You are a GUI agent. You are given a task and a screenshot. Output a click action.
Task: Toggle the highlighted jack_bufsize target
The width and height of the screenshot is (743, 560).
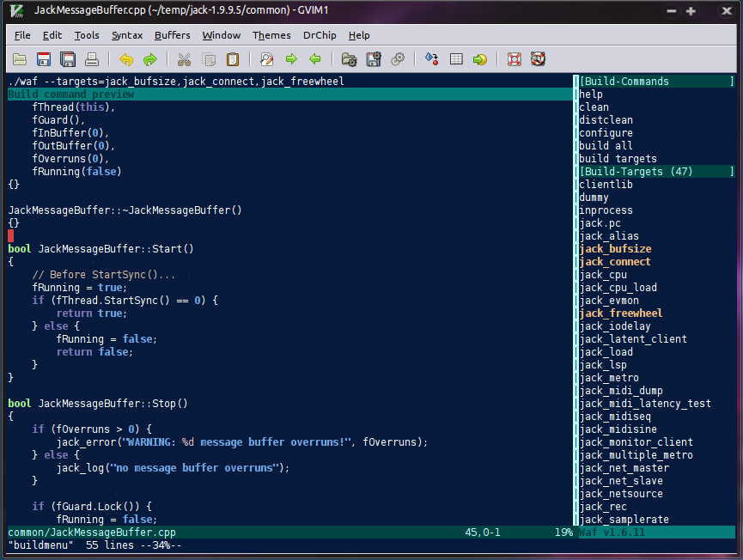click(x=615, y=249)
